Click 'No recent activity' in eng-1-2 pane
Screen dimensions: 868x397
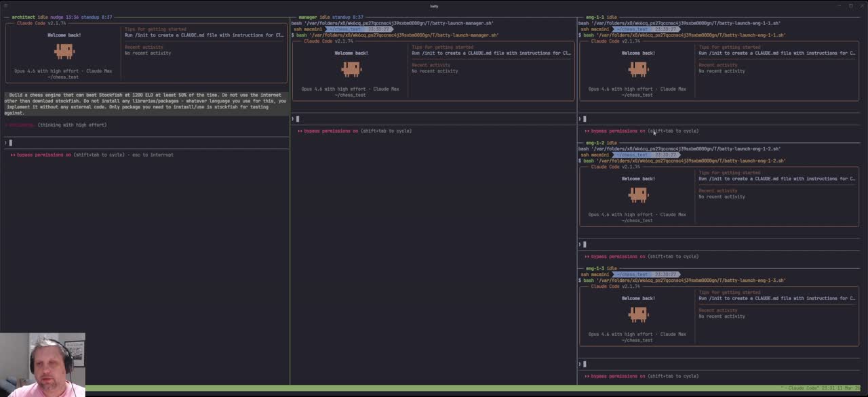tap(722, 196)
